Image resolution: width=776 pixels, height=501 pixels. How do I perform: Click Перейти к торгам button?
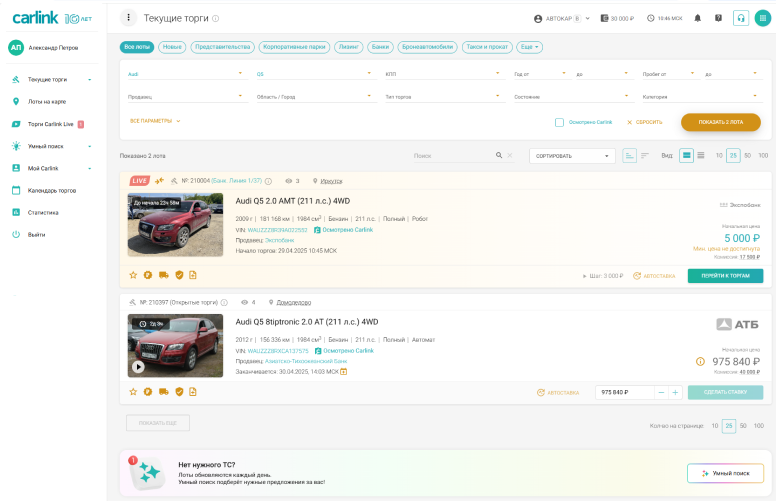click(725, 275)
